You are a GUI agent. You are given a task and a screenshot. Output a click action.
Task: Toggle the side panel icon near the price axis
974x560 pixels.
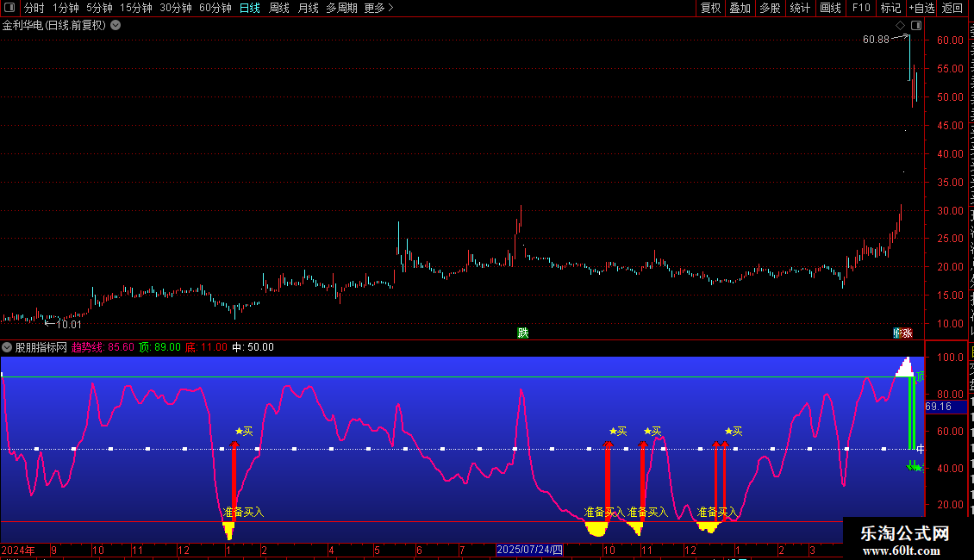point(916,26)
